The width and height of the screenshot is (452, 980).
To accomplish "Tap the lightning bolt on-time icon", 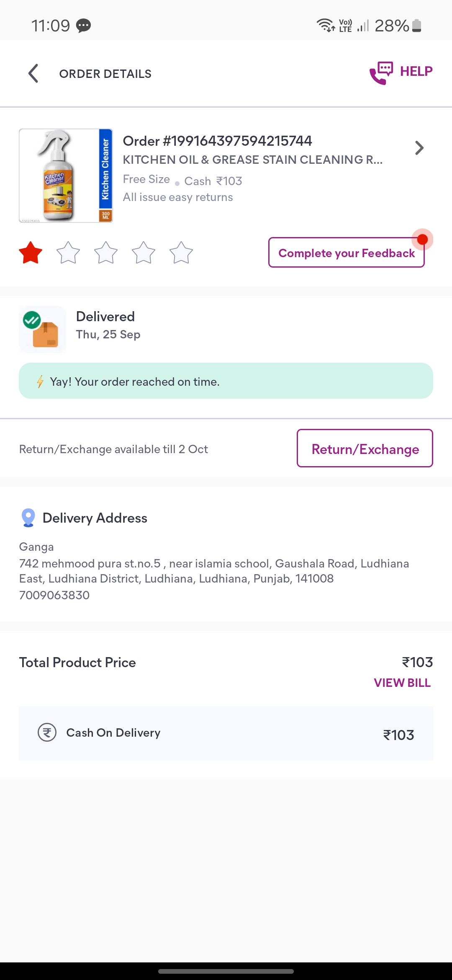I will 40,382.
